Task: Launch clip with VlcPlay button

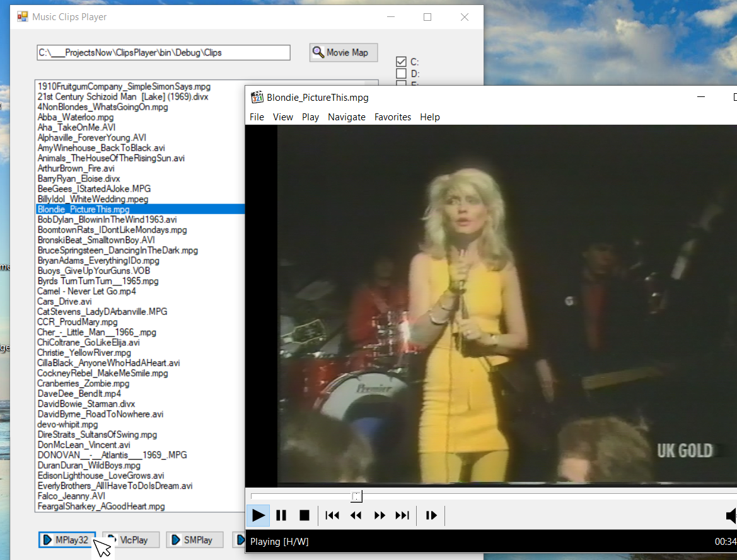Action: click(131, 540)
